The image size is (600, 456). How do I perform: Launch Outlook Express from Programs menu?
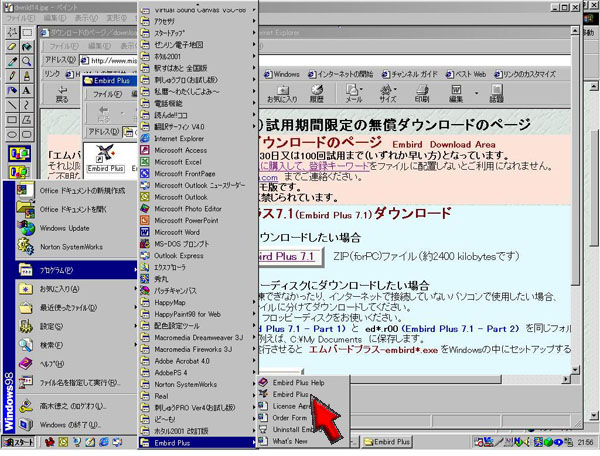179,256
